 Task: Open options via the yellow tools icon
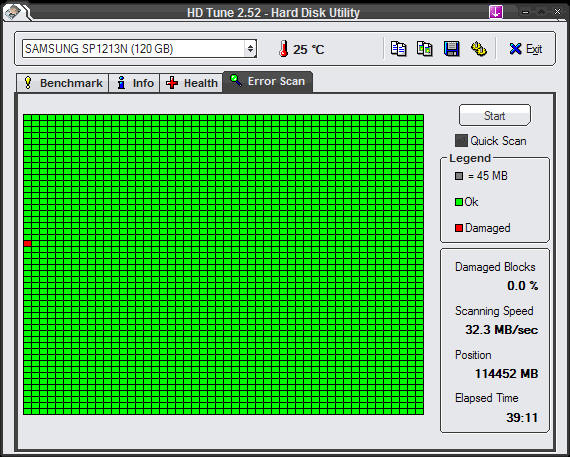pyautogui.click(x=478, y=49)
